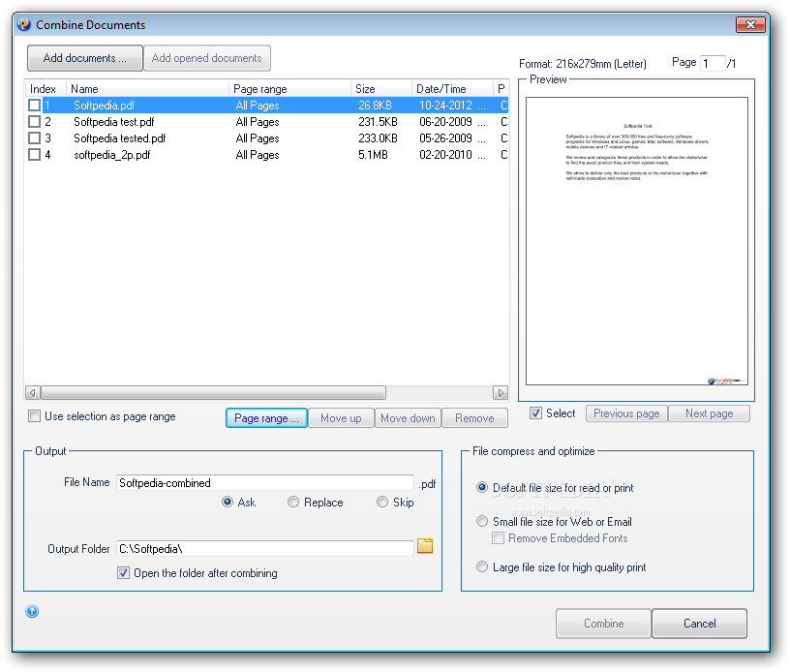Open the Page range dialog button
This screenshot has width=790, height=672.
(266, 418)
